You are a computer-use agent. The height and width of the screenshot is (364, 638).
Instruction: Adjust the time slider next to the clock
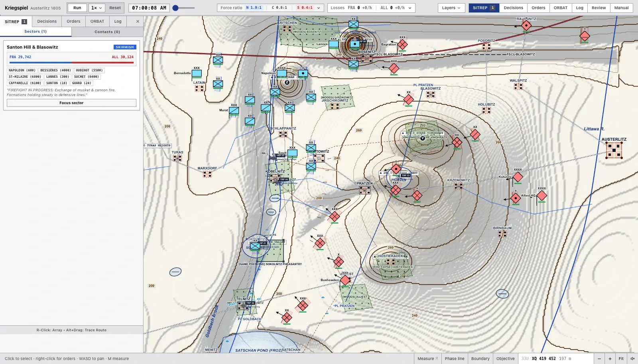point(184,8)
